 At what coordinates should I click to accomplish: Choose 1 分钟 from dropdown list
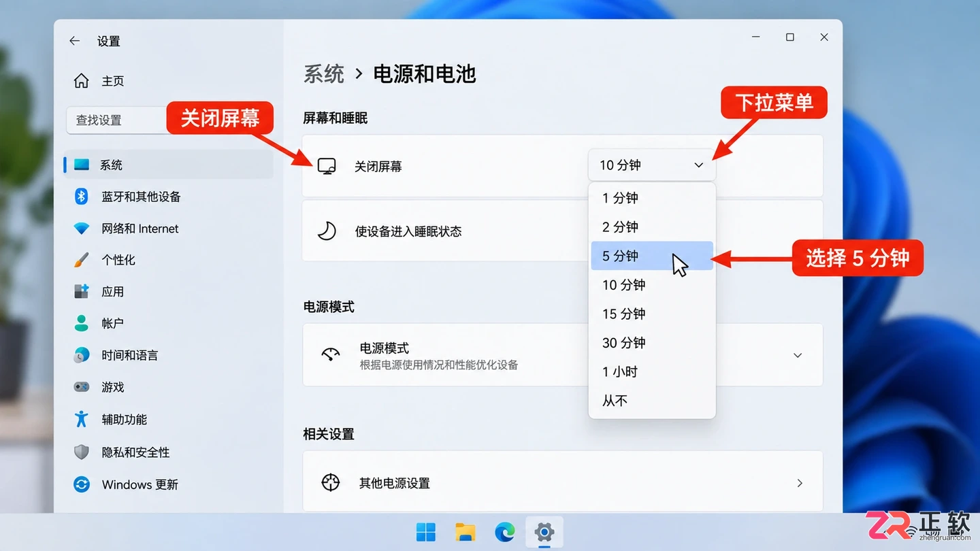click(652, 198)
